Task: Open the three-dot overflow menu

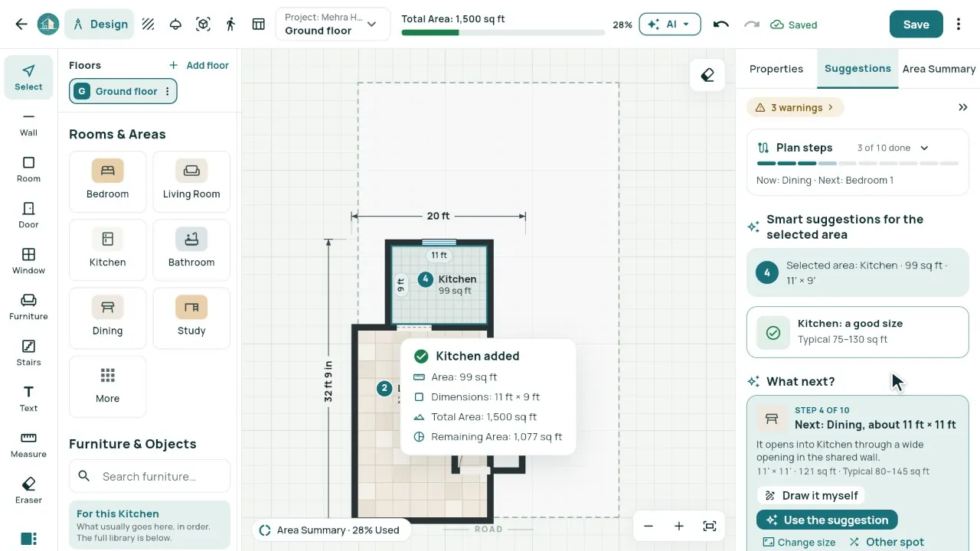Action: coord(959,24)
